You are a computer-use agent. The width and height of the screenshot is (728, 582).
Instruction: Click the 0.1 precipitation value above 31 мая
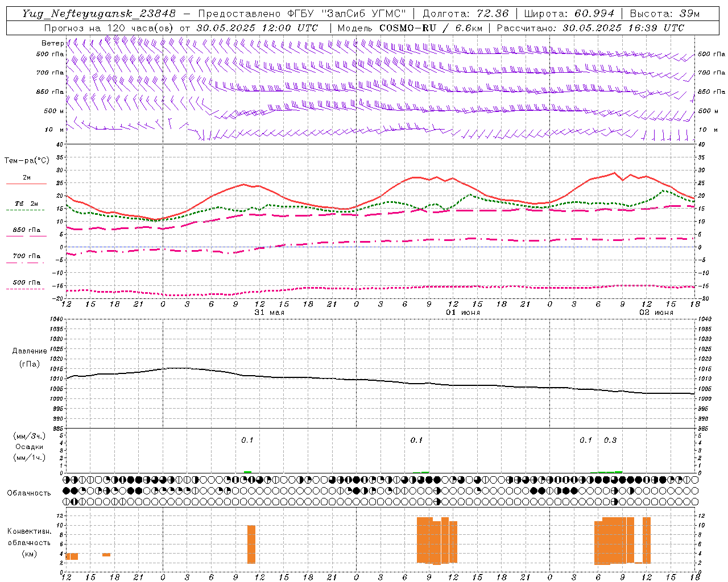click(247, 440)
